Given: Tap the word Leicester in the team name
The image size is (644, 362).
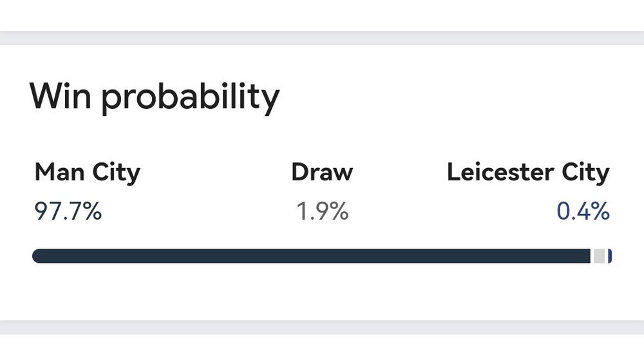Looking at the screenshot, I should (500, 172).
